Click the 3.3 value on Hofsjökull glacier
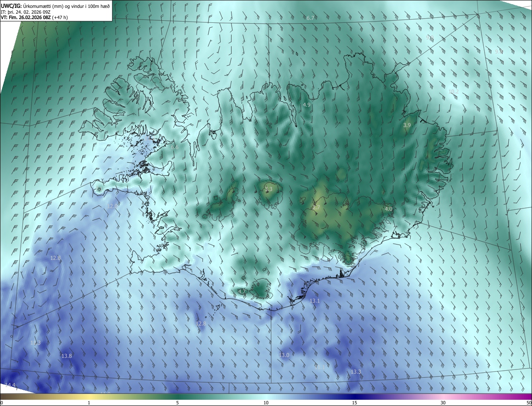The height and width of the screenshot is (406, 532). click(268, 189)
